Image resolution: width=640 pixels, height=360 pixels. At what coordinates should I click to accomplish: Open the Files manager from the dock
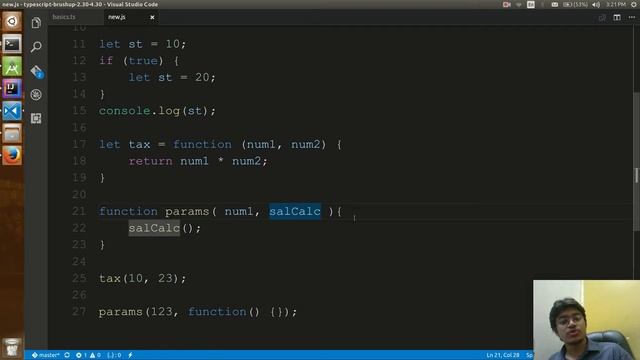[12, 133]
